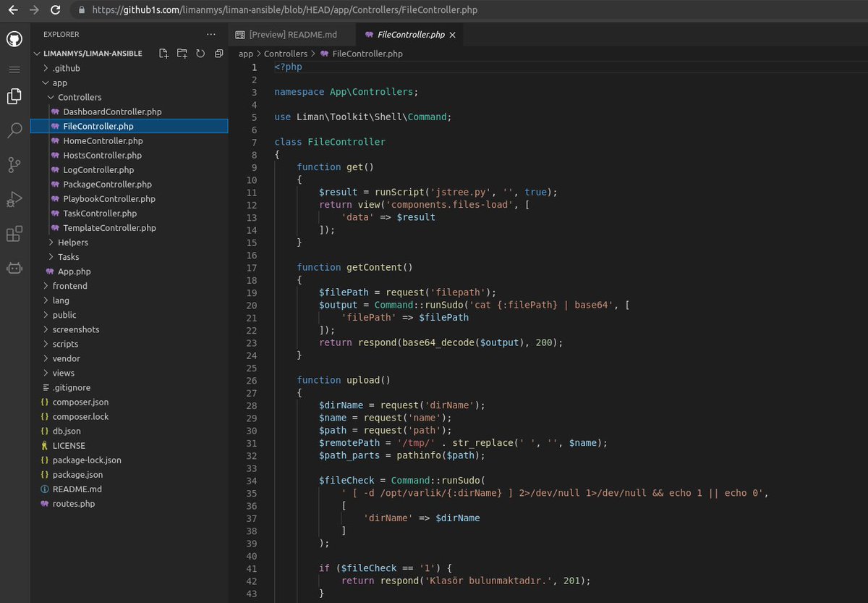Open the Explorer more actions ellipsis
The image size is (868, 603).
211,34
